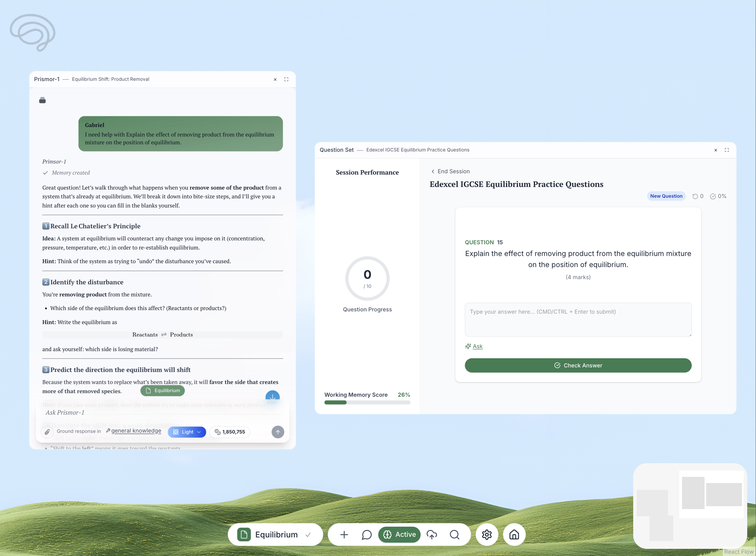
Task: Click the 1,850,755 credits counter
Action: (x=230, y=432)
